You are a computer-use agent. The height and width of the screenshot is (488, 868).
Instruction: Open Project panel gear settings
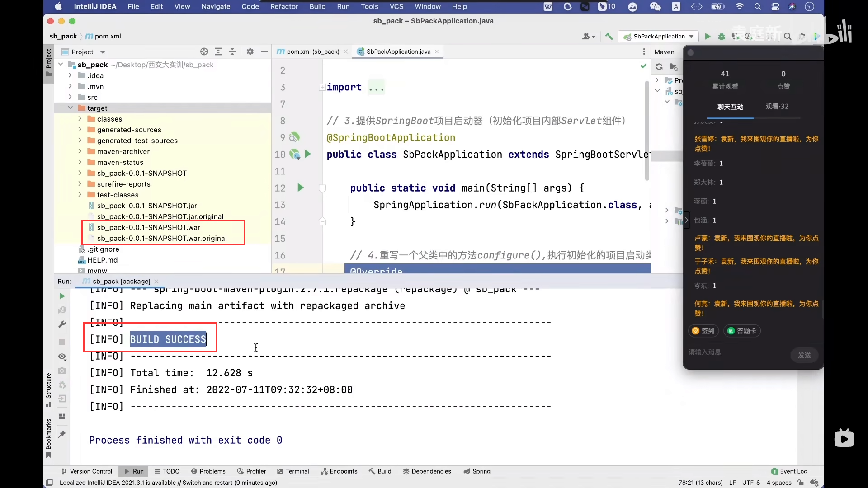(250, 52)
